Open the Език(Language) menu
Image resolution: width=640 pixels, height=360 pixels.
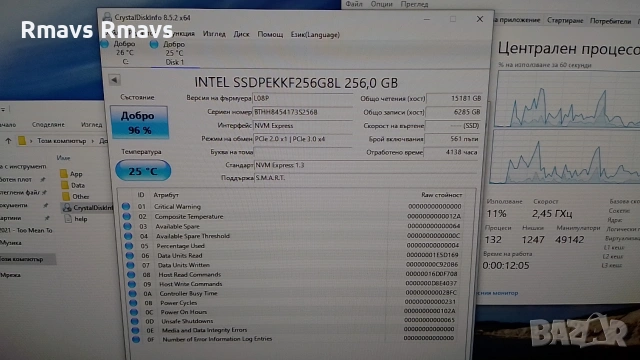(x=315, y=35)
